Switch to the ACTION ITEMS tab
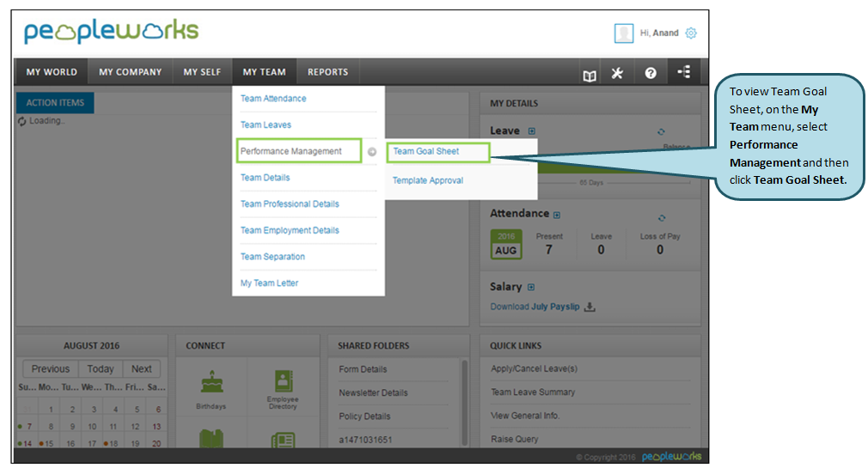This screenshot has width=868, height=468. pos(55,103)
